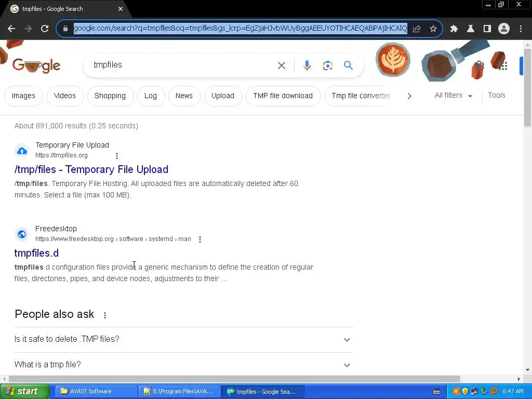Share this page icon in address bar
532x399 pixels.
click(x=417, y=29)
